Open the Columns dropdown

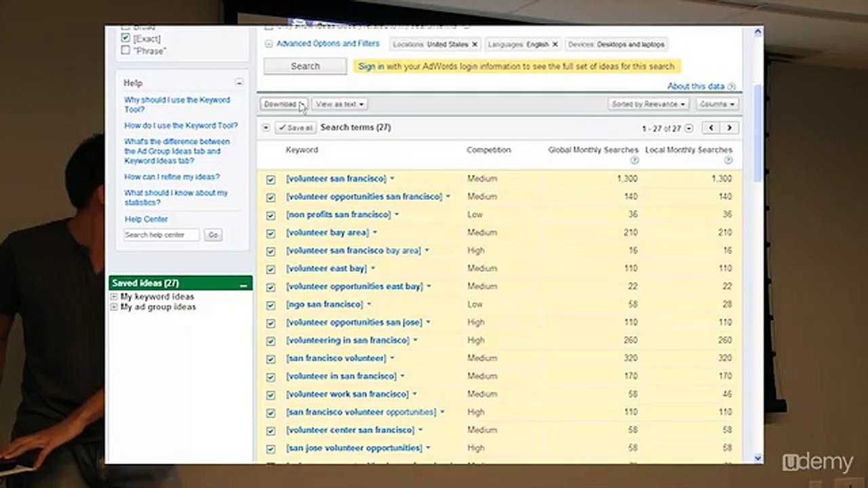click(x=717, y=104)
